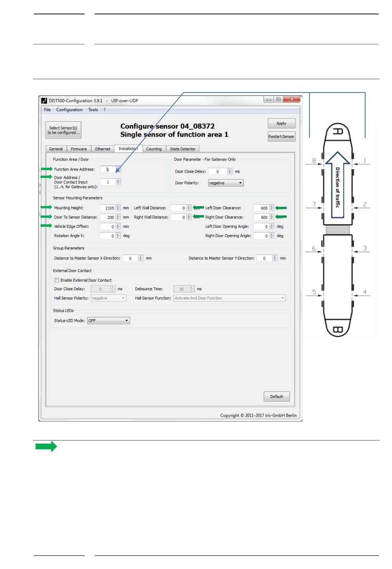Increase Right Door Opening Angle using up arrow

point(272,234)
